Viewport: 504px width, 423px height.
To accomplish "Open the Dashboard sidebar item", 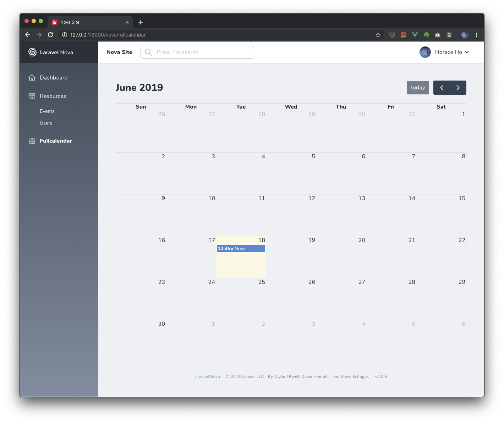I will pos(54,78).
